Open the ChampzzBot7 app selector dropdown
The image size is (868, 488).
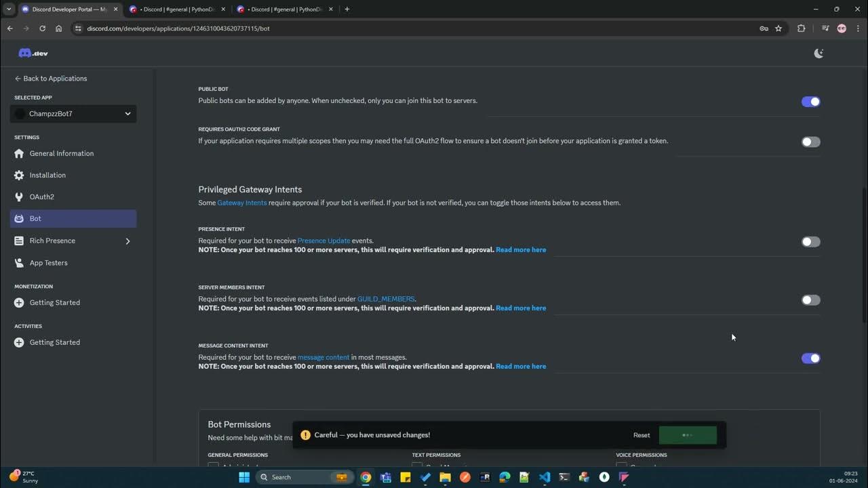tap(73, 114)
